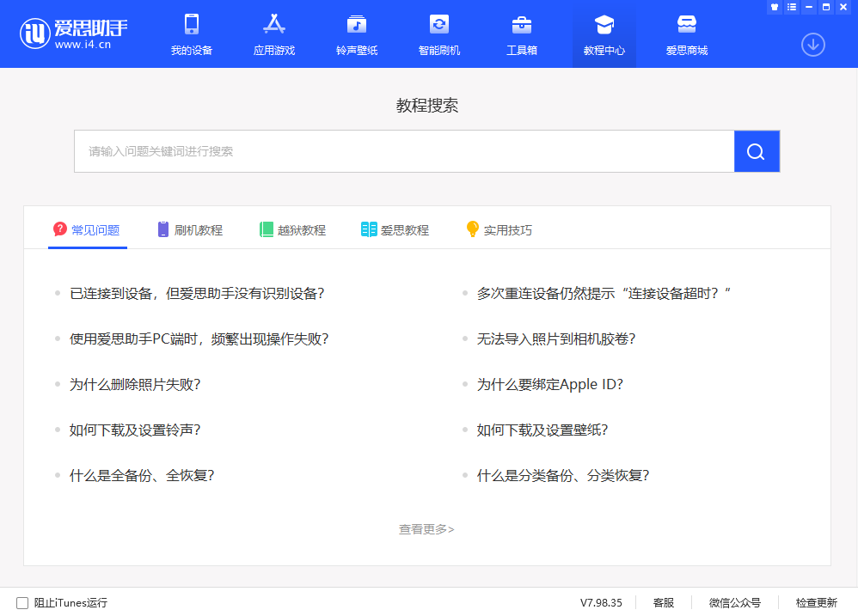Open 铃声壁纸 ringtones and wallpapers
858x616 pixels.
point(356,34)
